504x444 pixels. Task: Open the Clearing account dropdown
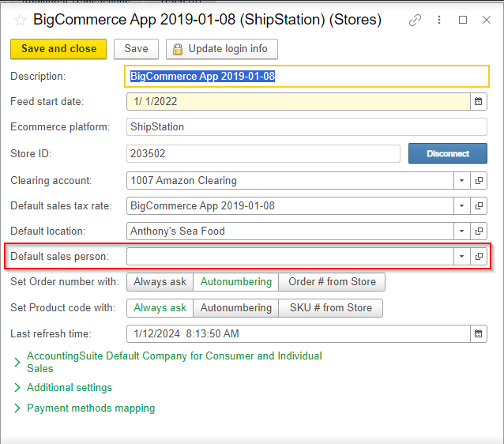pos(462,181)
